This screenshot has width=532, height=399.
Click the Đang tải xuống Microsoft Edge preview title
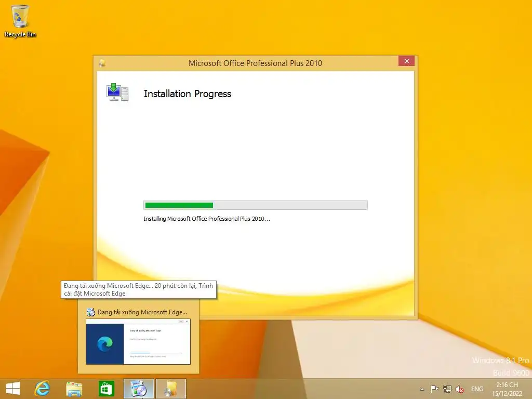tap(142, 312)
